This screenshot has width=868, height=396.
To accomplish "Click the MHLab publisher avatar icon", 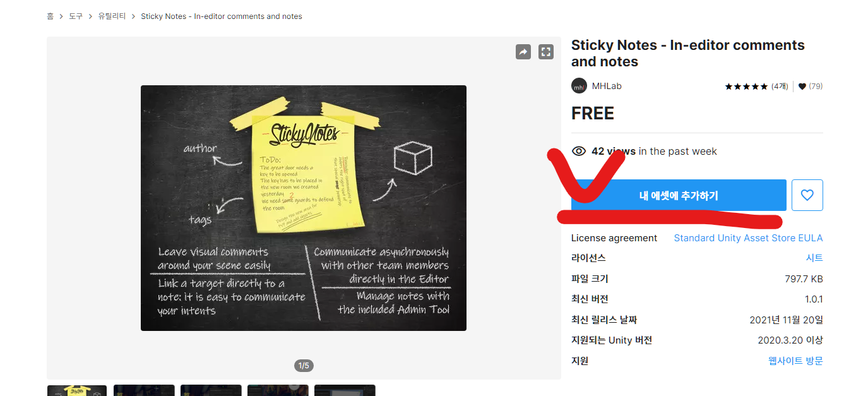I will click(x=579, y=86).
